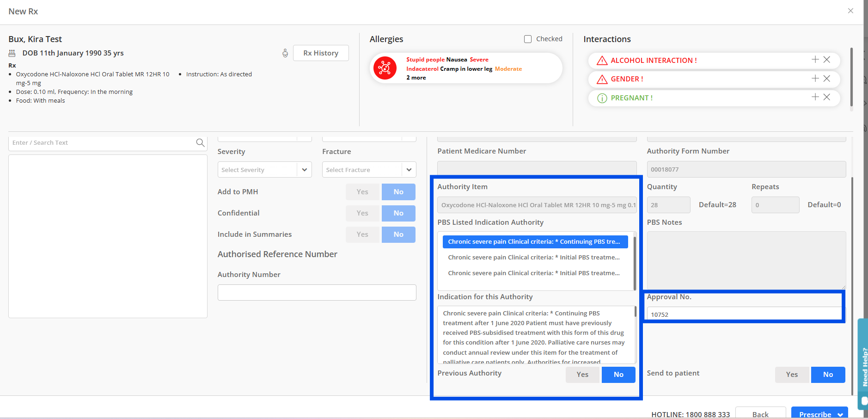Select the Continuing PBS treatment indication

click(x=534, y=242)
